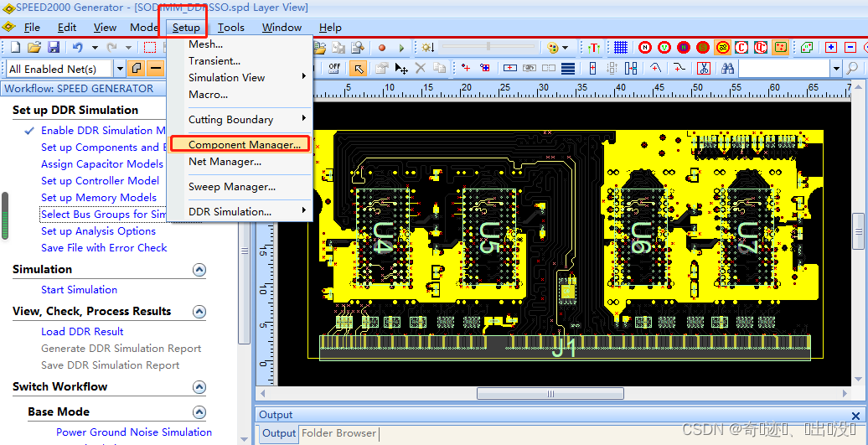Click the brightness slider track

(x=488, y=47)
